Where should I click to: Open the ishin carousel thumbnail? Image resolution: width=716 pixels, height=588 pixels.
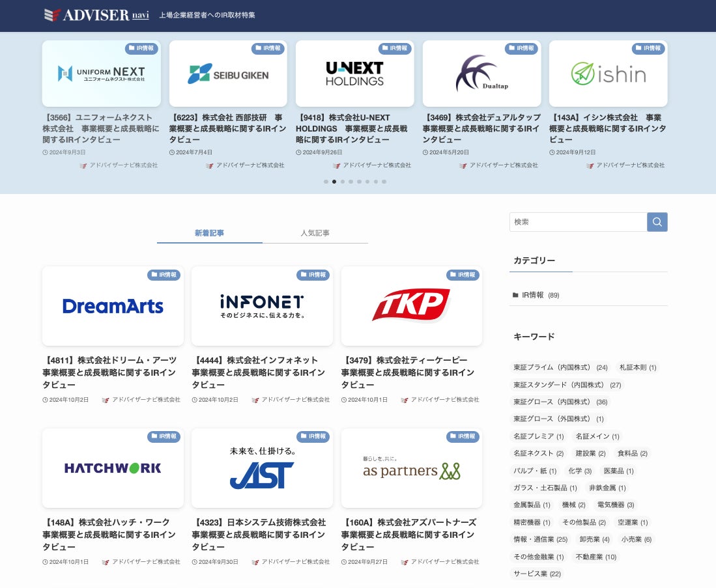[x=609, y=74]
